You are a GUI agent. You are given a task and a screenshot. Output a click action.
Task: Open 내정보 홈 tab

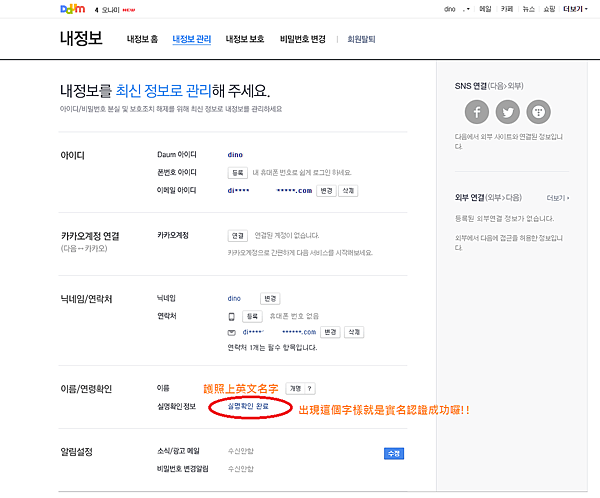tap(142, 39)
